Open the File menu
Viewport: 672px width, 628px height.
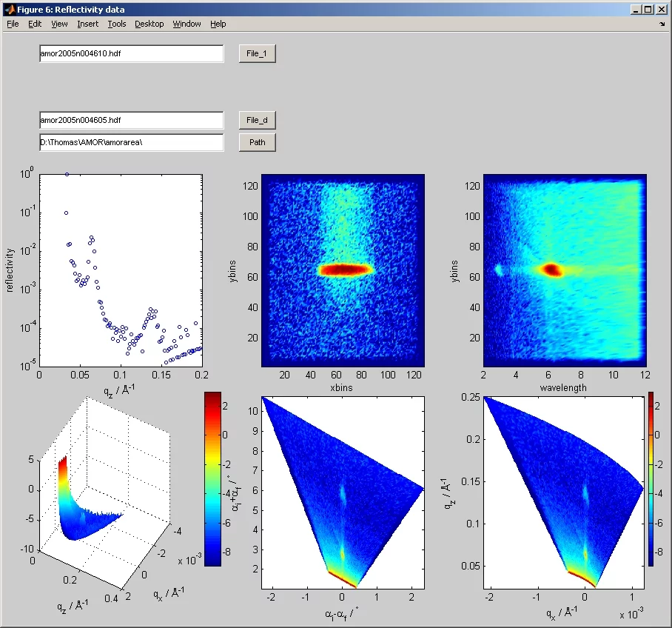click(13, 24)
